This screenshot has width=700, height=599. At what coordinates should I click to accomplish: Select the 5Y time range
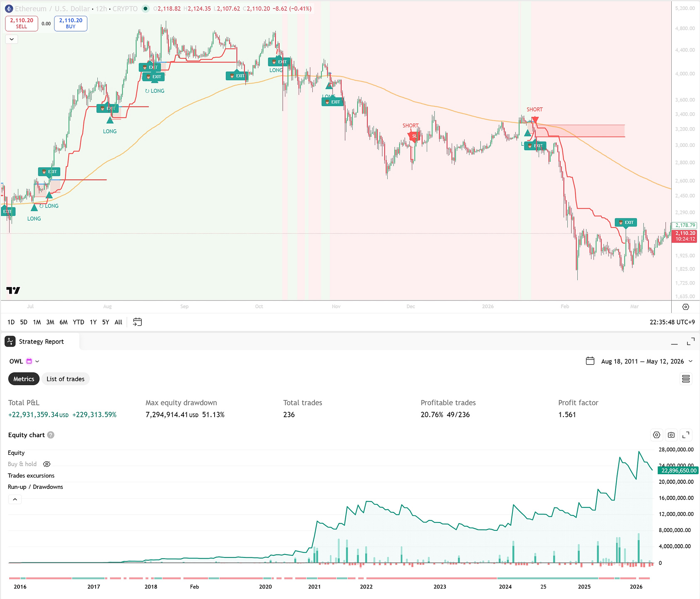(x=106, y=322)
